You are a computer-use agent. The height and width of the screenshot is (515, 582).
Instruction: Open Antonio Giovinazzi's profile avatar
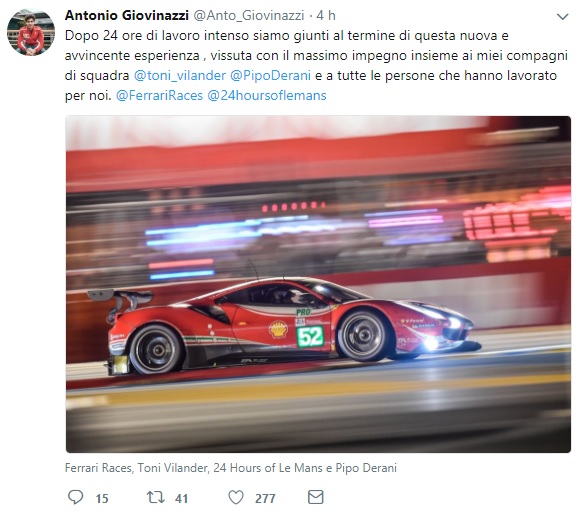[x=31, y=32]
